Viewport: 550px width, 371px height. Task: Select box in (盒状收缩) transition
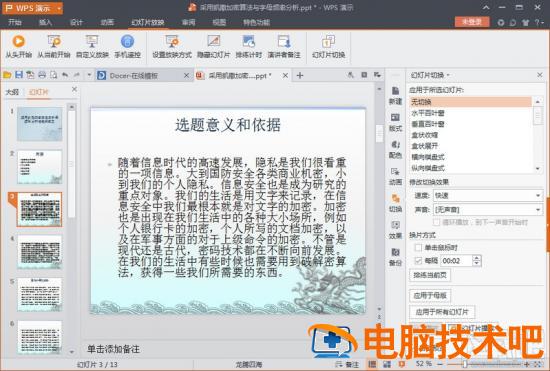tap(470, 135)
